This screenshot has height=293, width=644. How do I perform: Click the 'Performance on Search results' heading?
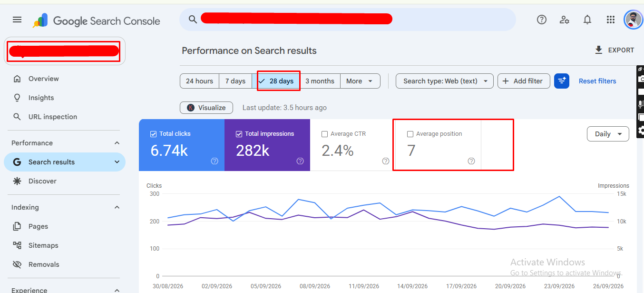point(249,51)
